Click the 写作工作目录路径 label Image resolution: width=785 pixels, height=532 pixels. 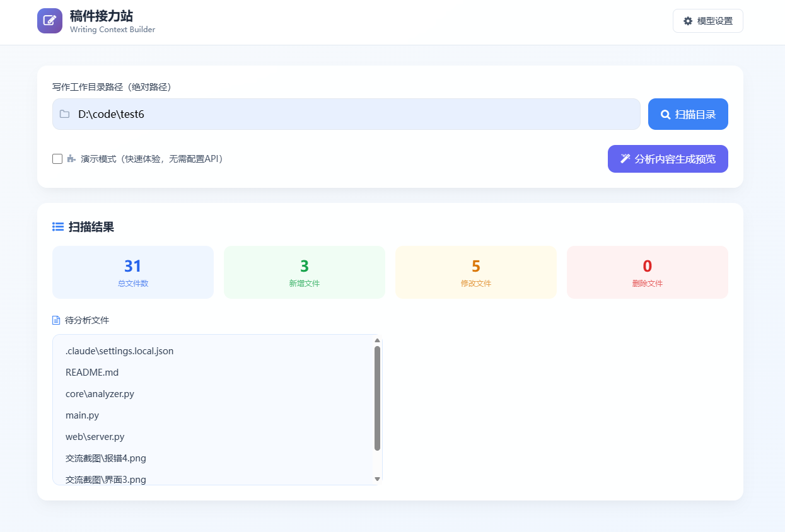coord(112,87)
